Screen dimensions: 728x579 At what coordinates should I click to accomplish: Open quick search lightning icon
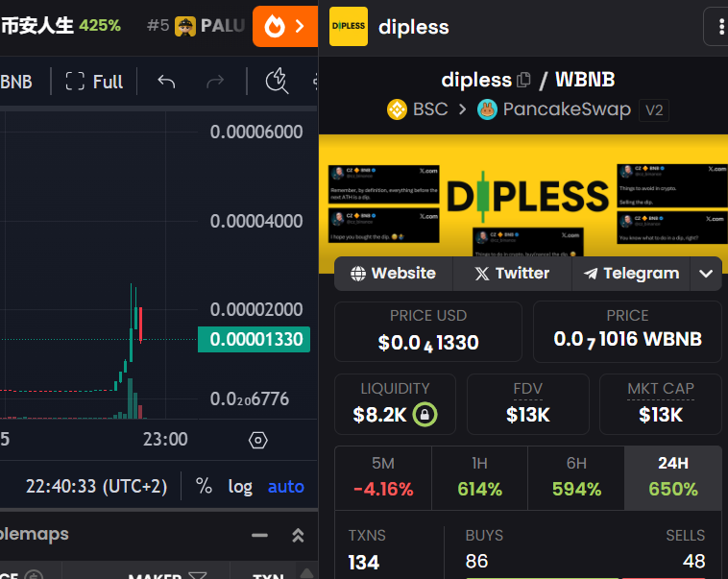(277, 81)
